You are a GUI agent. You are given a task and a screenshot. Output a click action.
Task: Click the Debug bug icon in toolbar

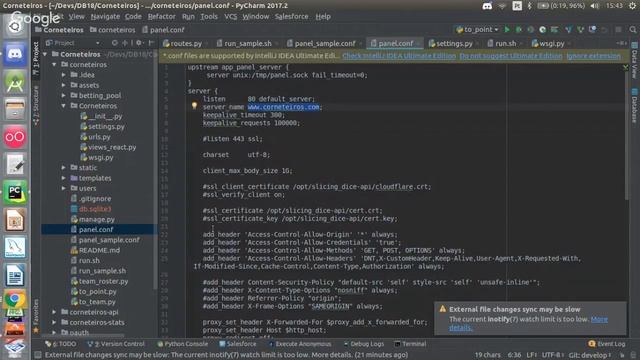coord(519,29)
